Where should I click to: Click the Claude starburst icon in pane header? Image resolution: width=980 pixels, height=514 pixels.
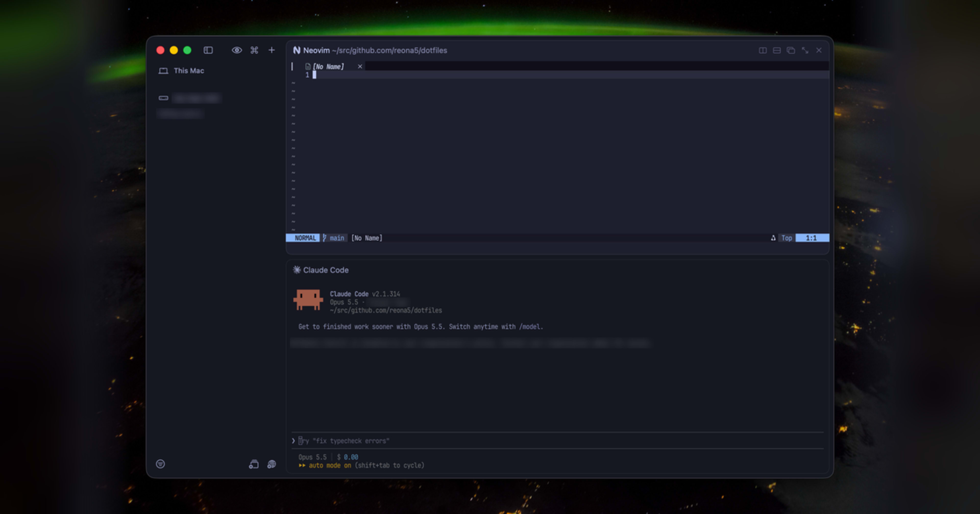pyautogui.click(x=297, y=270)
